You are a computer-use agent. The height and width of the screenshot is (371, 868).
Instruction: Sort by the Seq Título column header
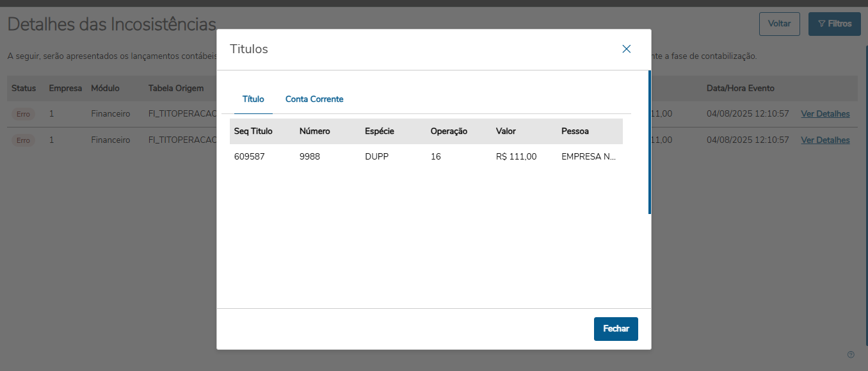click(x=253, y=131)
